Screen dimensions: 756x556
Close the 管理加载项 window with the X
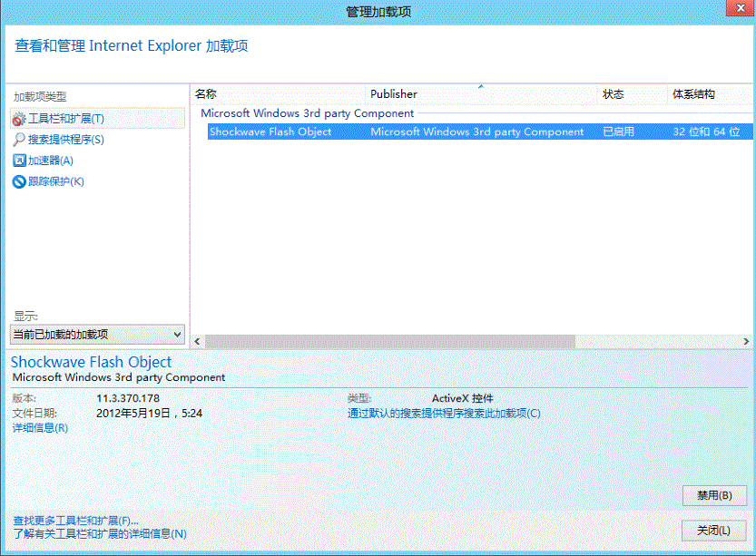(x=741, y=8)
